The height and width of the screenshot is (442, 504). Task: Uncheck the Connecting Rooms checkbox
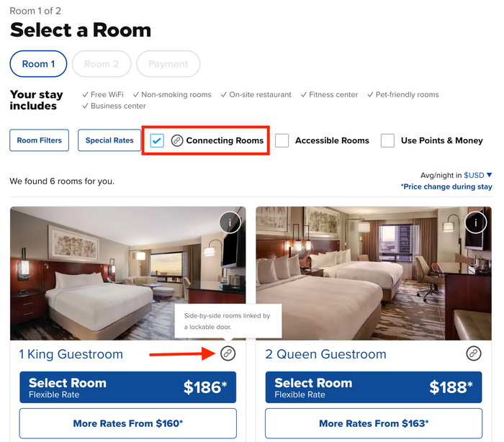tap(157, 140)
